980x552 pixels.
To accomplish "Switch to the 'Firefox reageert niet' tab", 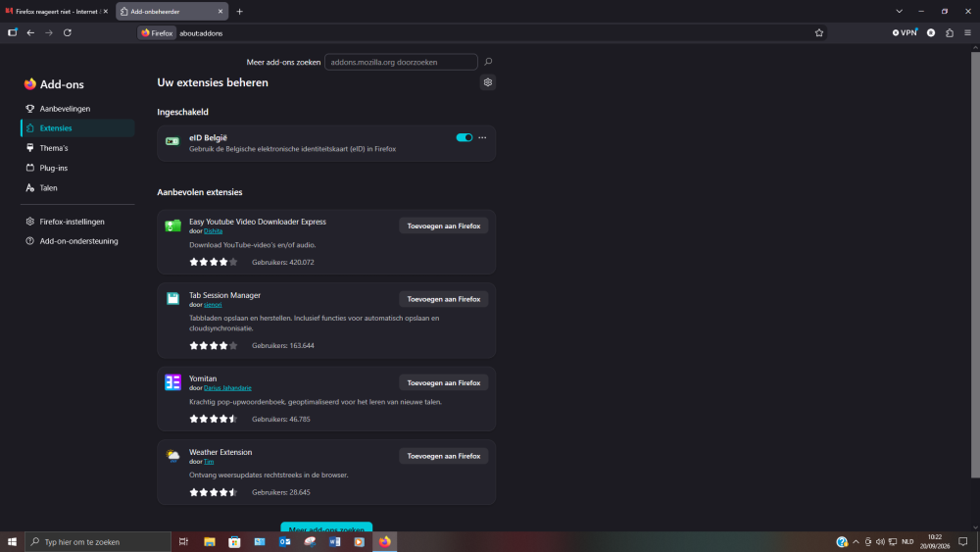I will tap(56, 11).
